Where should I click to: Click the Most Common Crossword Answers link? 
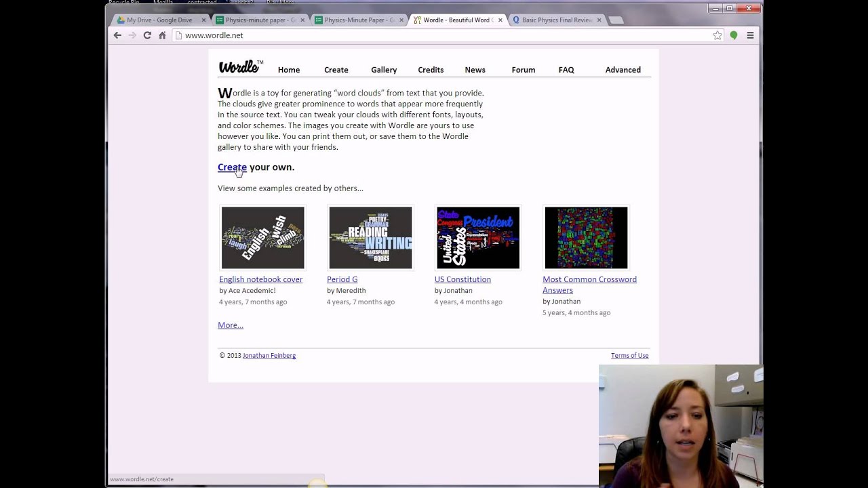tap(589, 285)
